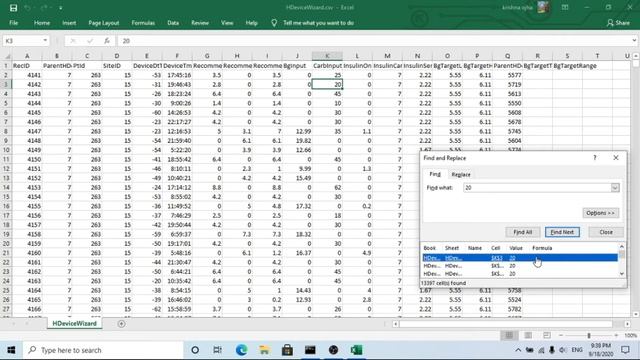
Task: Click the Options >> button
Action: pos(600,213)
